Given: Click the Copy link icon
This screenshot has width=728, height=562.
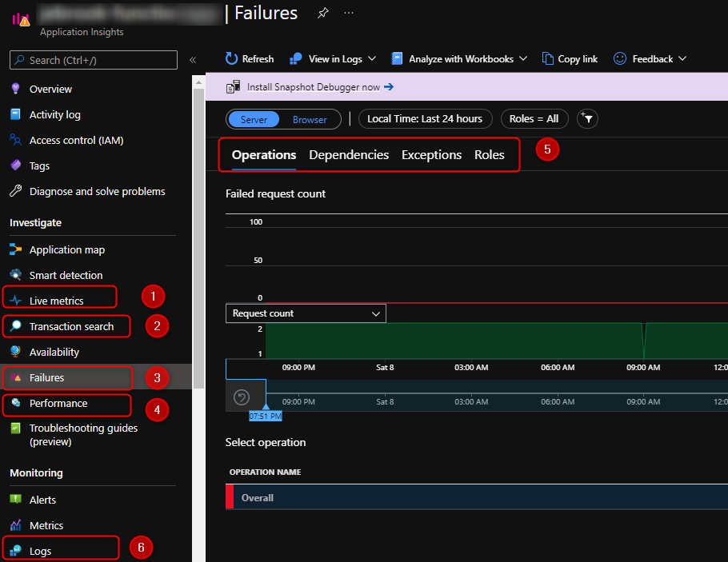Looking at the screenshot, I should coord(548,59).
